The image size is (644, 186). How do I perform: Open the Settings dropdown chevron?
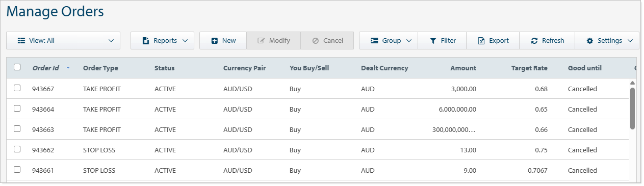pos(630,41)
